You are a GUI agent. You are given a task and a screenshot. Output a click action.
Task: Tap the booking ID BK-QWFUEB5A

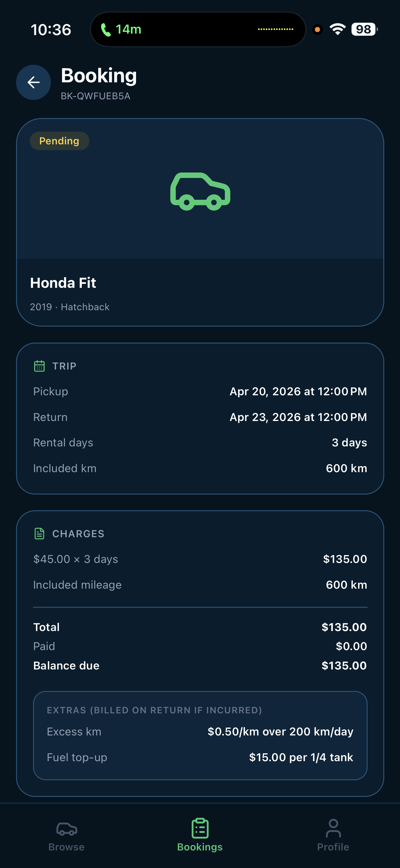pos(95,96)
